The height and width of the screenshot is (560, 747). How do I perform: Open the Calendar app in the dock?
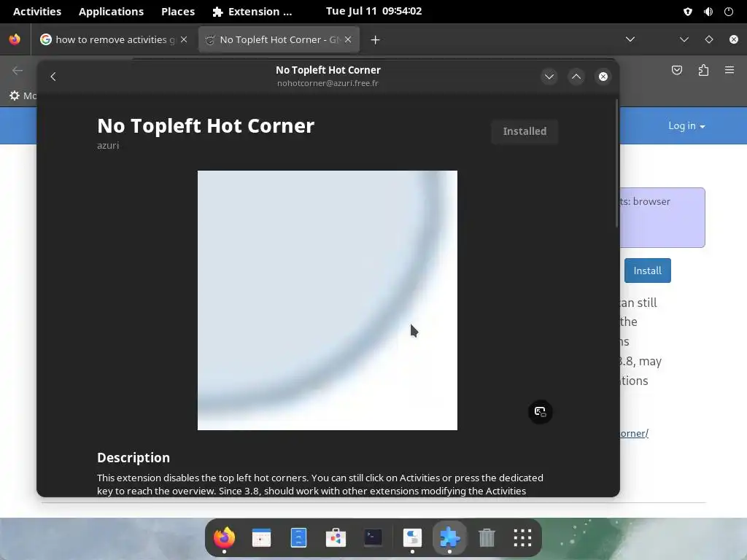tap(261, 537)
